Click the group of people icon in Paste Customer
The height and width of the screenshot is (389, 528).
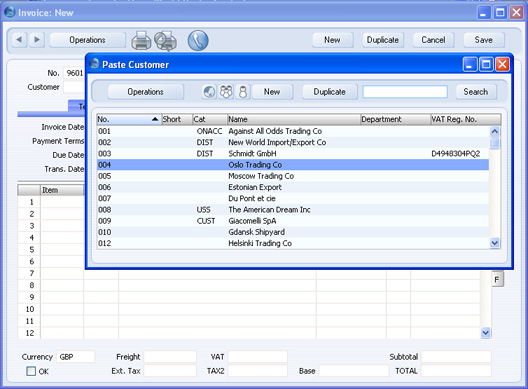pos(226,92)
